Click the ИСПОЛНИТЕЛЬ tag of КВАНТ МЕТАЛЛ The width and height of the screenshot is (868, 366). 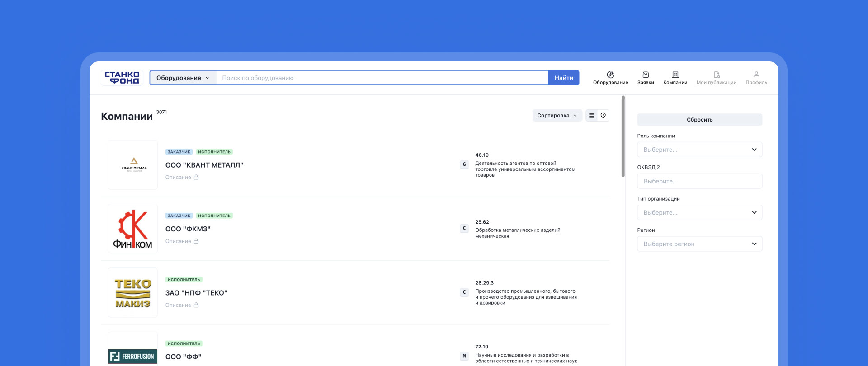[214, 152]
